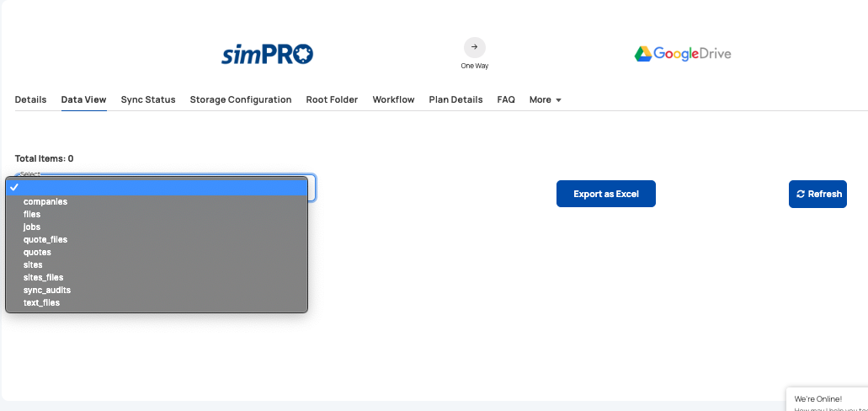Switch to the Data View tab
This screenshot has width=868, height=411.
83,99
